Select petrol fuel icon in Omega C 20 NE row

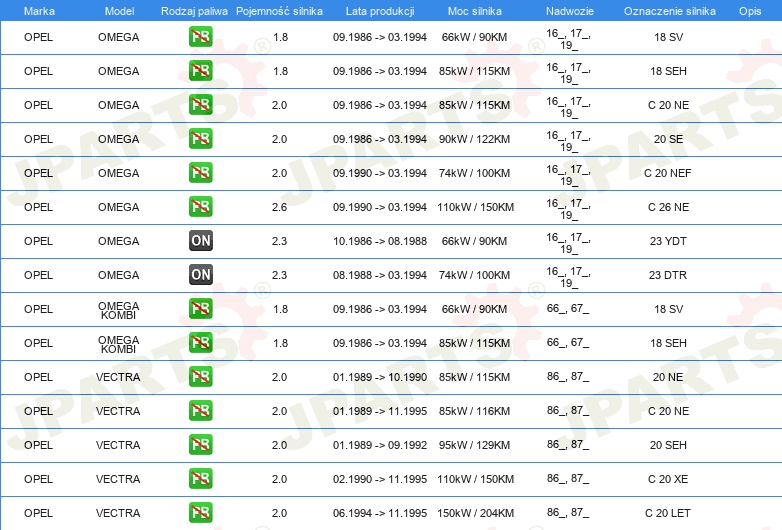[x=200, y=105]
